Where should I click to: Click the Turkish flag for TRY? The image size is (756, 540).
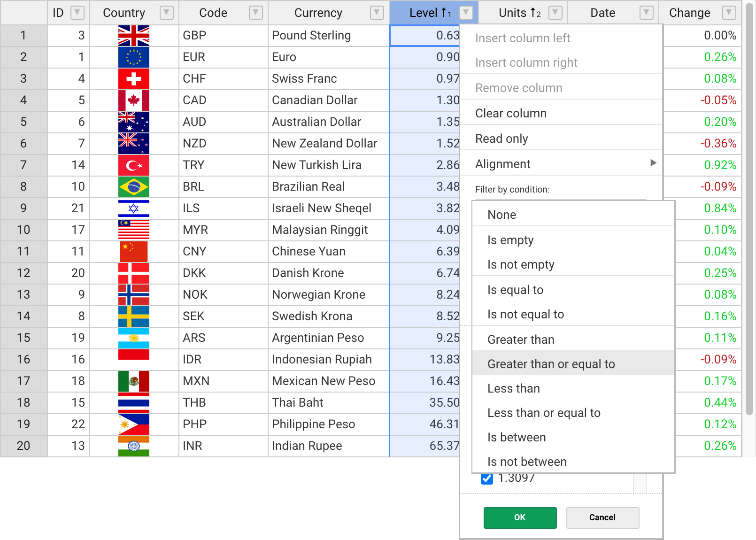[x=134, y=165]
